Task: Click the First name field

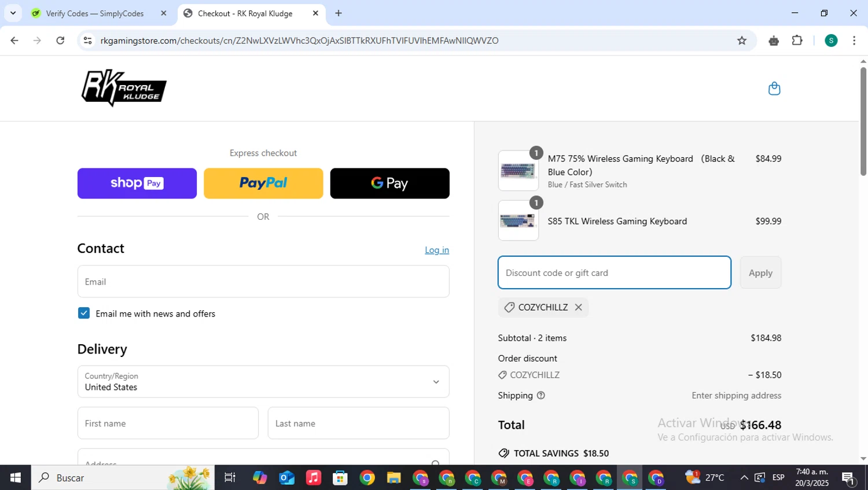Action: point(168,423)
